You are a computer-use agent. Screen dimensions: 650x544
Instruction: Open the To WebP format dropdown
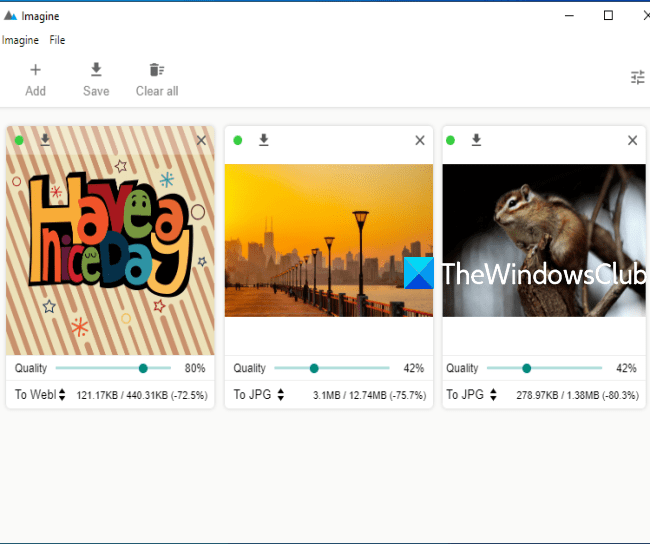tap(40, 394)
